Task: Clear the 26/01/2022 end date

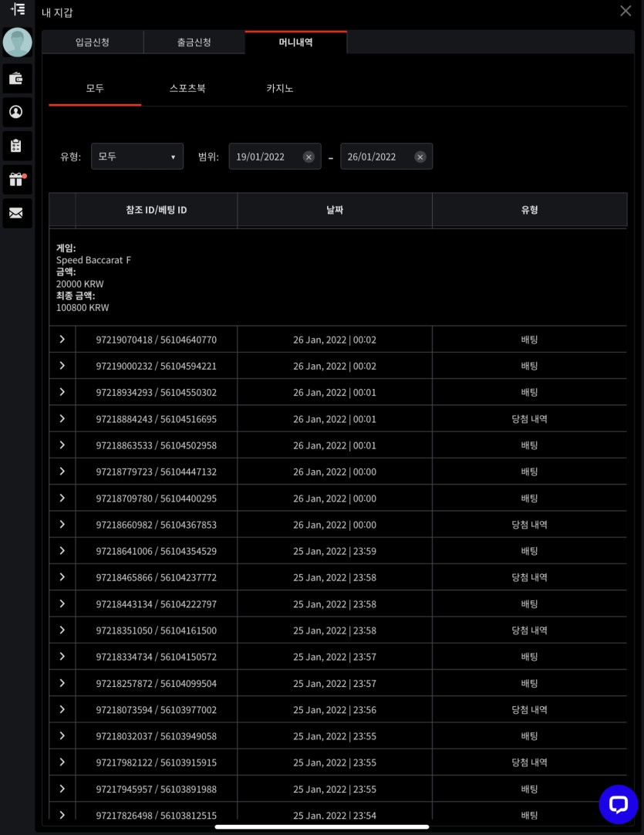Action: pos(420,157)
